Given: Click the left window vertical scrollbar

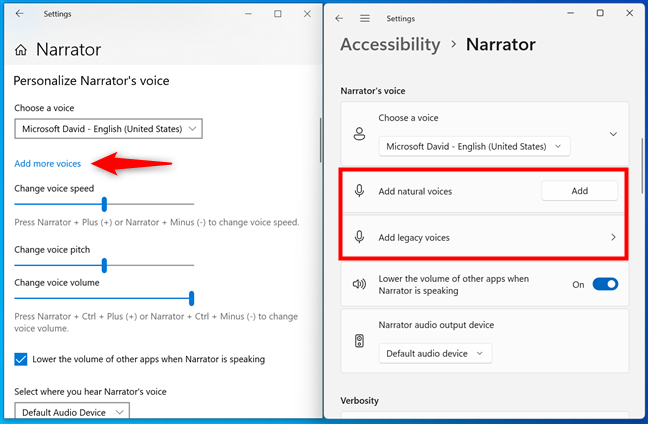Looking at the screenshot, I should tap(320, 141).
